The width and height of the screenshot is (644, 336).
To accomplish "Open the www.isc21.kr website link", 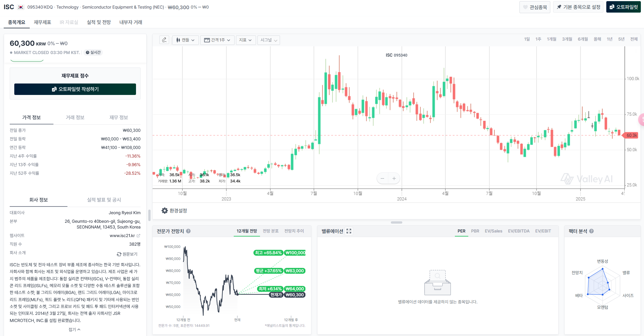I will click(x=122, y=236).
